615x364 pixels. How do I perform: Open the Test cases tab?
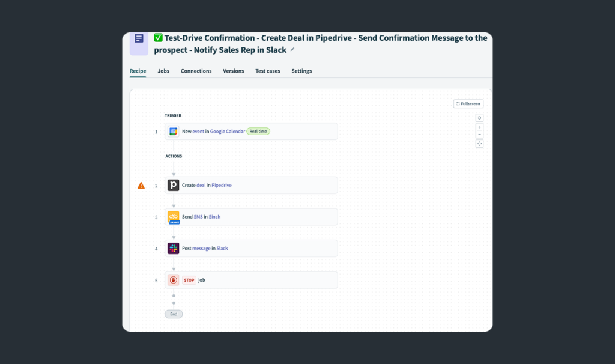[267, 71]
